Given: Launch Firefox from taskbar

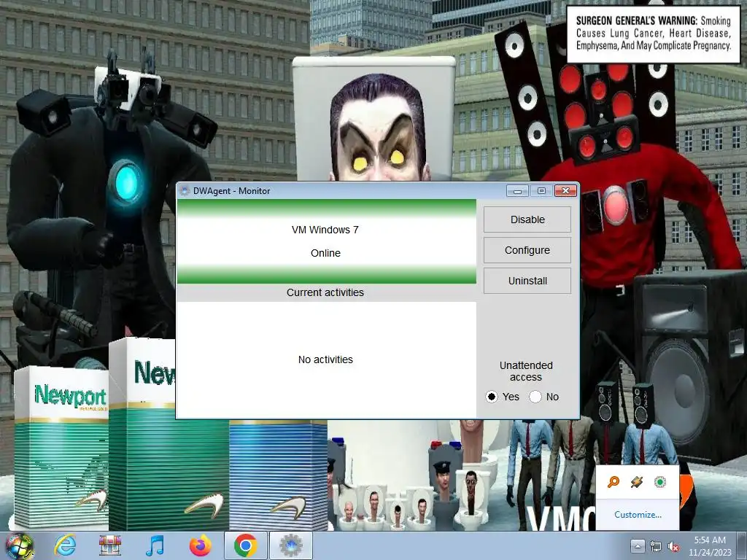Looking at the screenshot, I should (200, 545).
